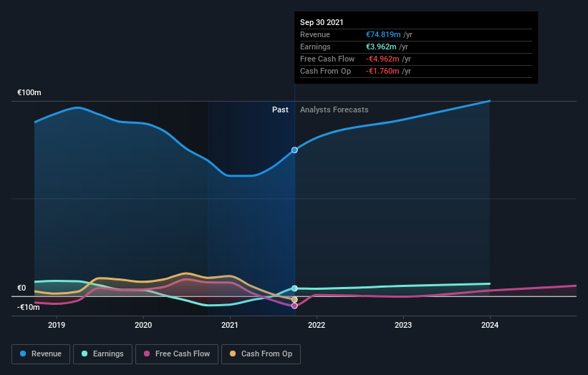Click the €74.819m revenue value in tooltip
The width and height of the screenshot is (588, 375).
[383, 34]
